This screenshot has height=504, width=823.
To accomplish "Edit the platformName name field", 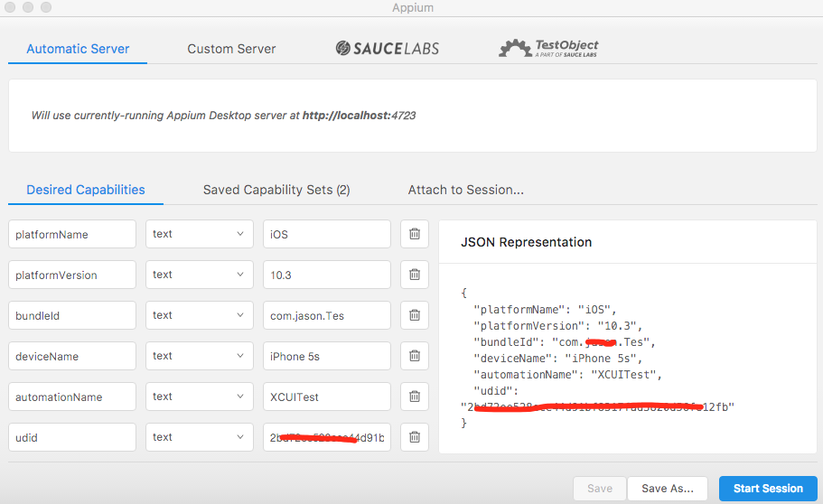I will coord(72,234).
